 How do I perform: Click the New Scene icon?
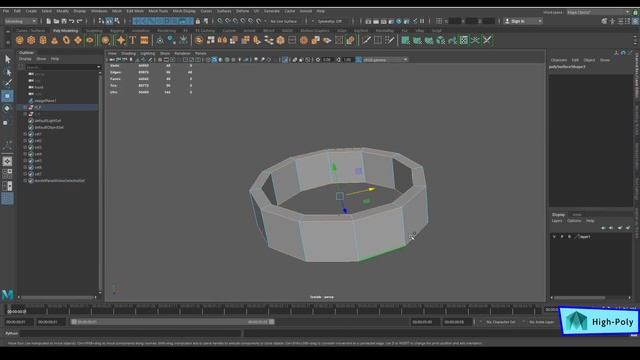(x=49, y=21)
